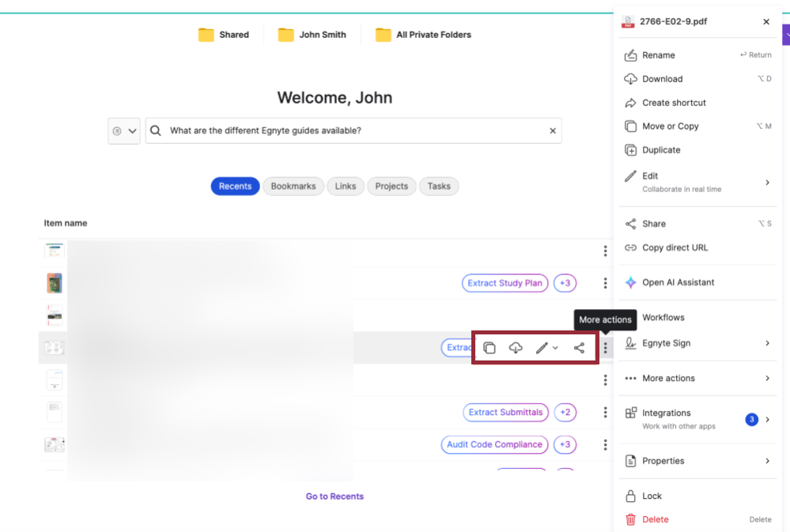Click the Integrations count badge 3

[x=751, y=419]
